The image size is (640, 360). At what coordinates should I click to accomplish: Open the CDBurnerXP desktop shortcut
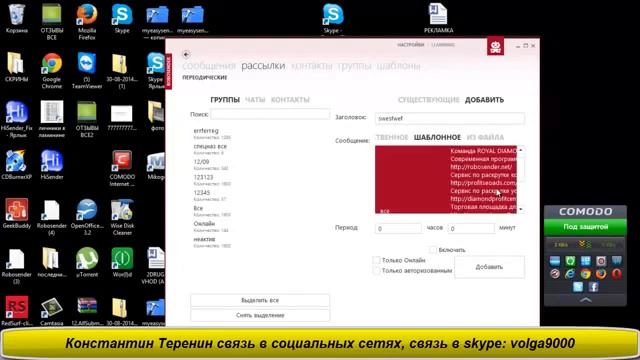click(x=17, y=165)
